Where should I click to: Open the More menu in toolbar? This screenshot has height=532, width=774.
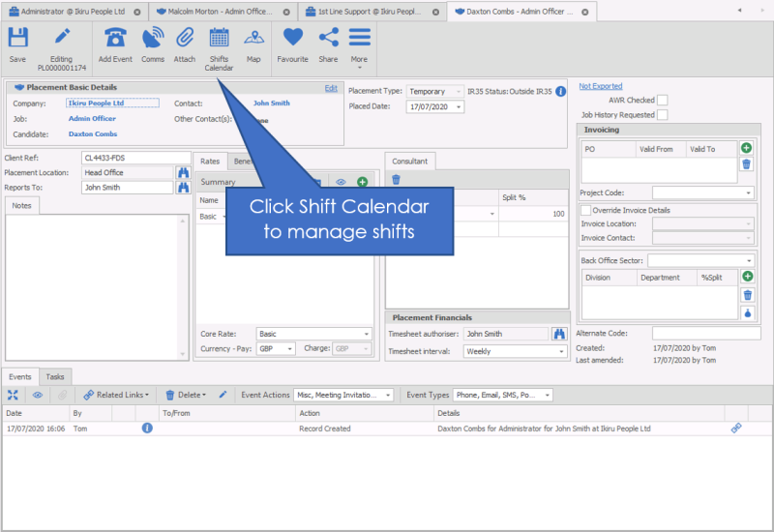click(359, 45)
